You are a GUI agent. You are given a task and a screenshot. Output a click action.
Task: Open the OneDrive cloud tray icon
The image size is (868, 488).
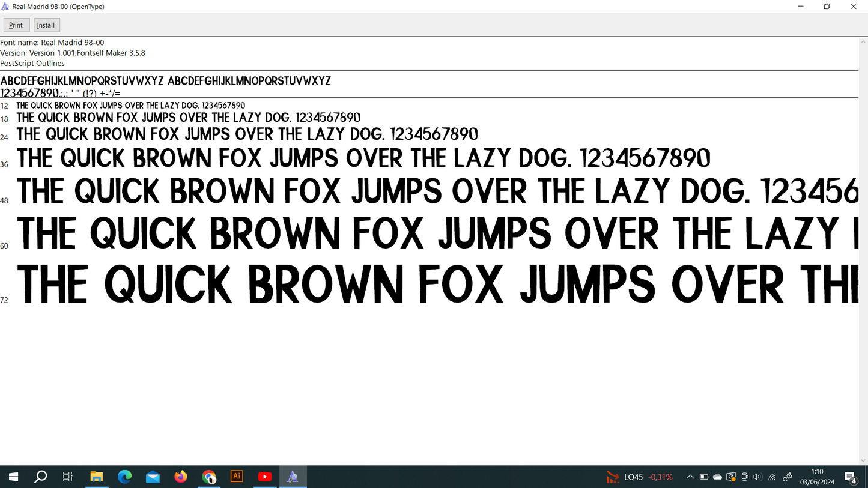(717, 477)
